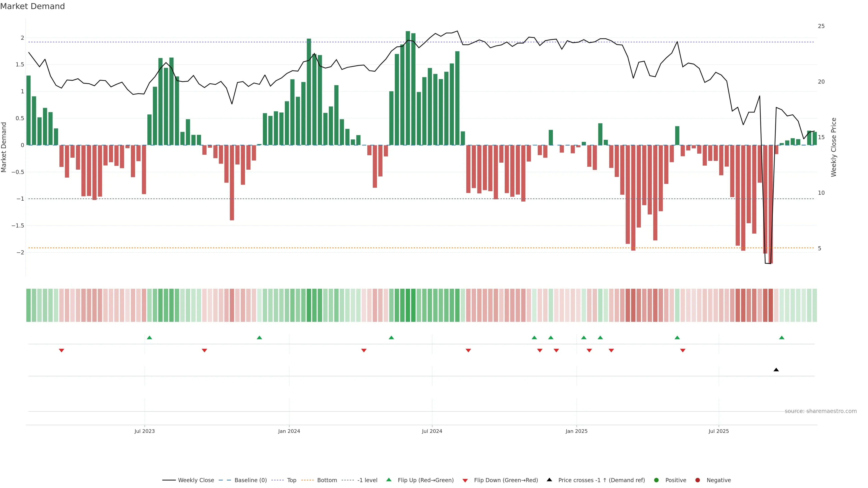Hide the Top dotted line legend item
The height and width of the screenshot is (488, 868).
[291, 480]
